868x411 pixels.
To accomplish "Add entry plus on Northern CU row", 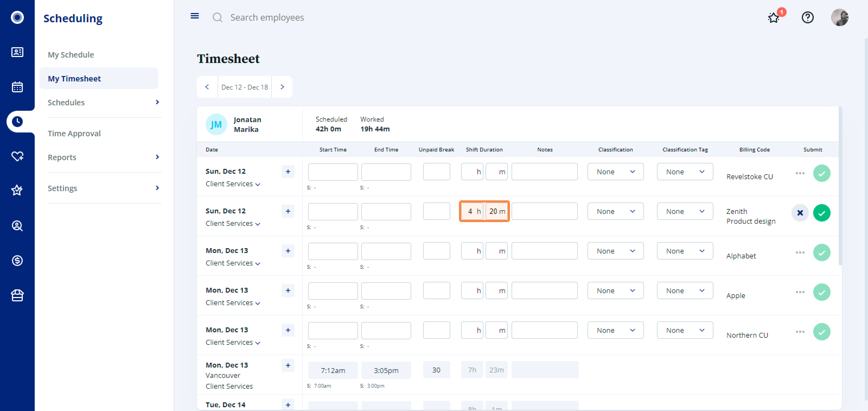I will pyautogui.click(x=288, y=330).
